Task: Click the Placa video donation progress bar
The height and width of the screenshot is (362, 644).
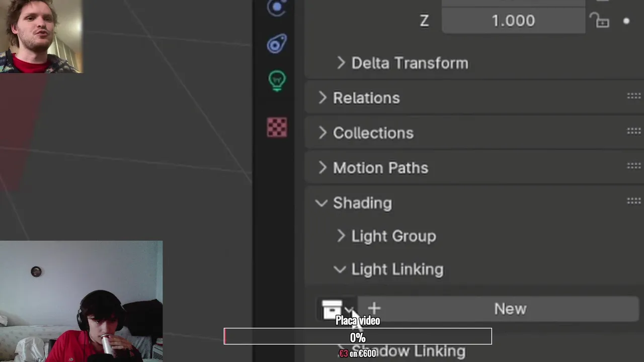Action: pyautogui.click(x=358, y=336)
